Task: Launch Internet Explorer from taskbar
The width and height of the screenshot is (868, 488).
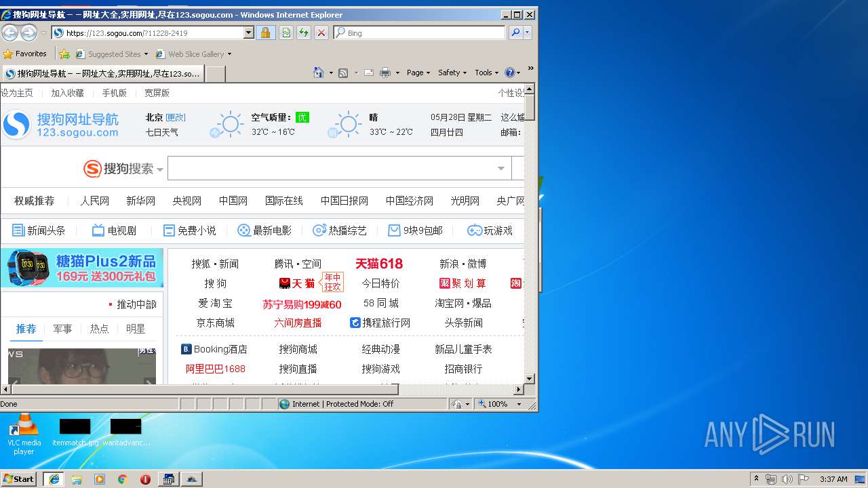Action: pyautogui.click(x=54, y=479)
